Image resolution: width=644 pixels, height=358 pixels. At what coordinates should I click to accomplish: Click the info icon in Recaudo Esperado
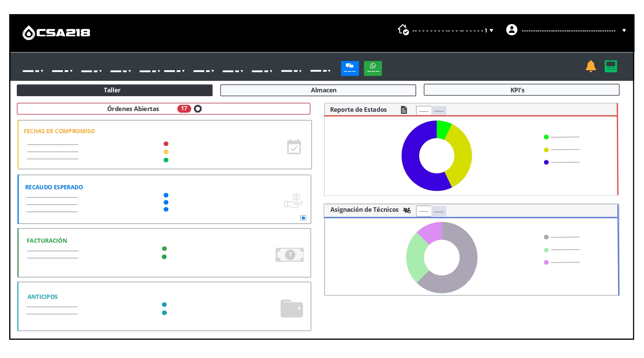303,218
